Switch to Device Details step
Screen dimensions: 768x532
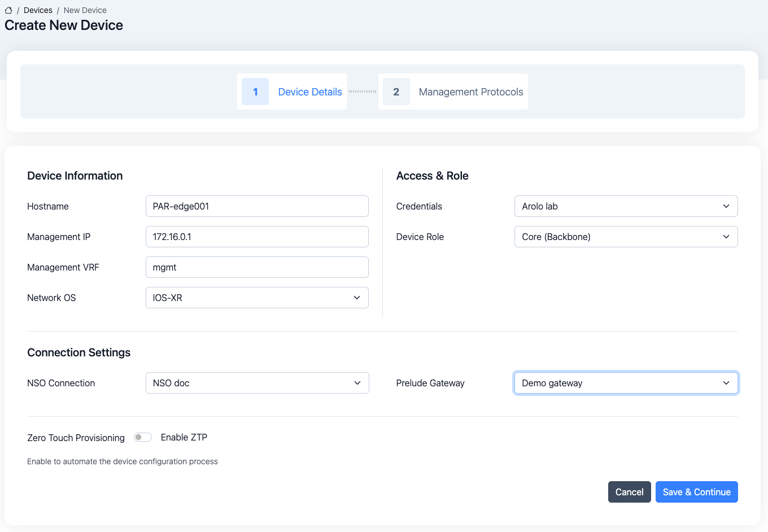point(309,92)
